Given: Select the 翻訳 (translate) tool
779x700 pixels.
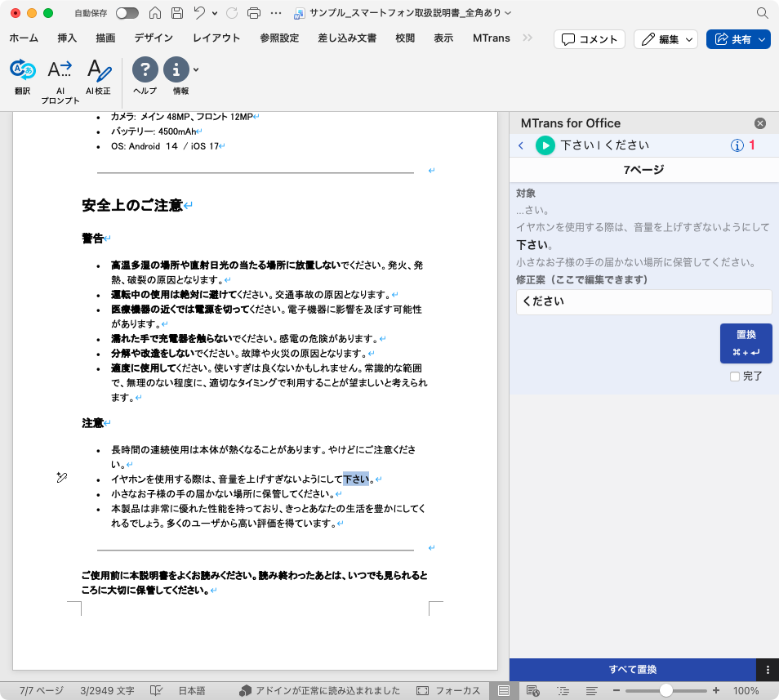Looking at the screenshot, I should point(21,78).
